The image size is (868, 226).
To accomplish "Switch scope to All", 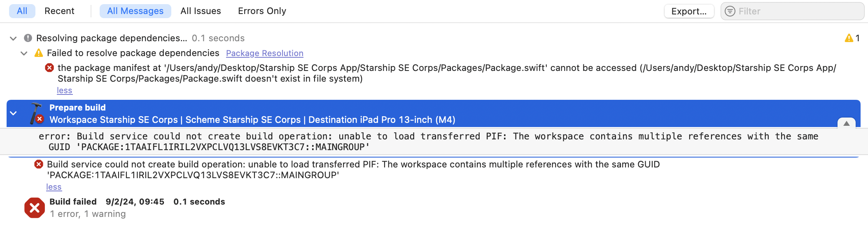I will tap(22, 11).
